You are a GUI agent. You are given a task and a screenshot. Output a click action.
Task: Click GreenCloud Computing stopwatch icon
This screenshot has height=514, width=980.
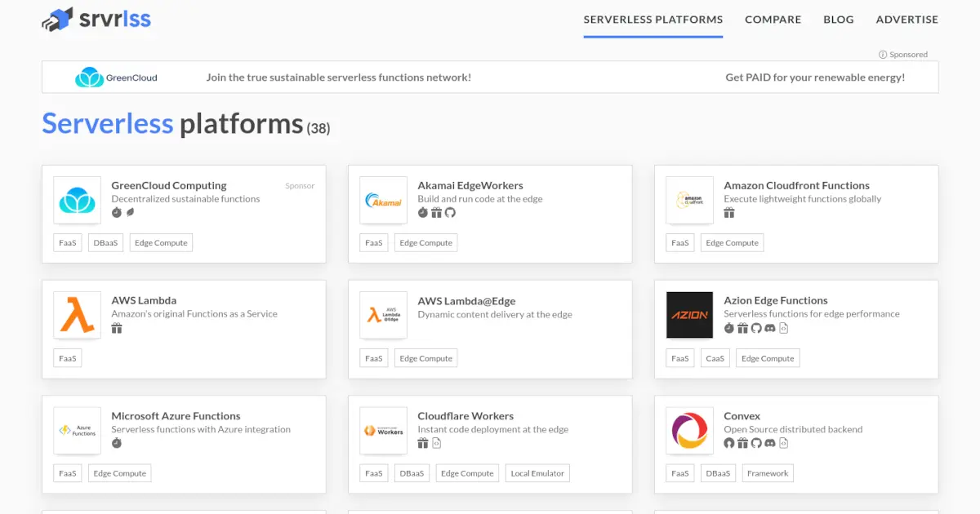(x=116, y=213)
